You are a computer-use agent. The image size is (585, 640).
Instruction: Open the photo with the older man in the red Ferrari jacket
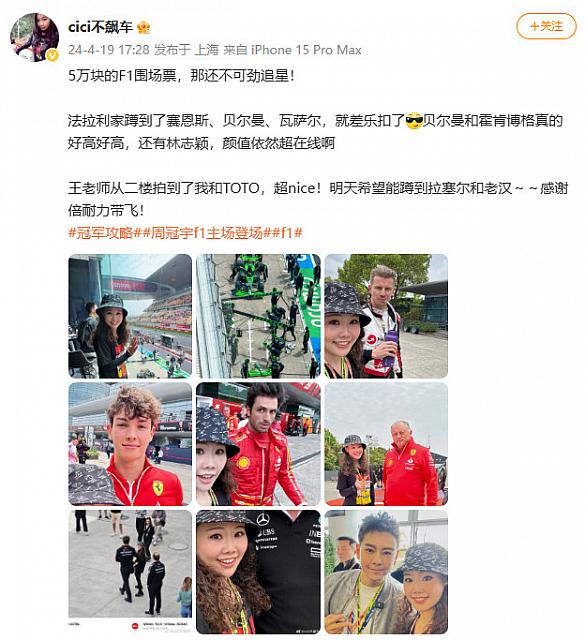coord(386,444)
